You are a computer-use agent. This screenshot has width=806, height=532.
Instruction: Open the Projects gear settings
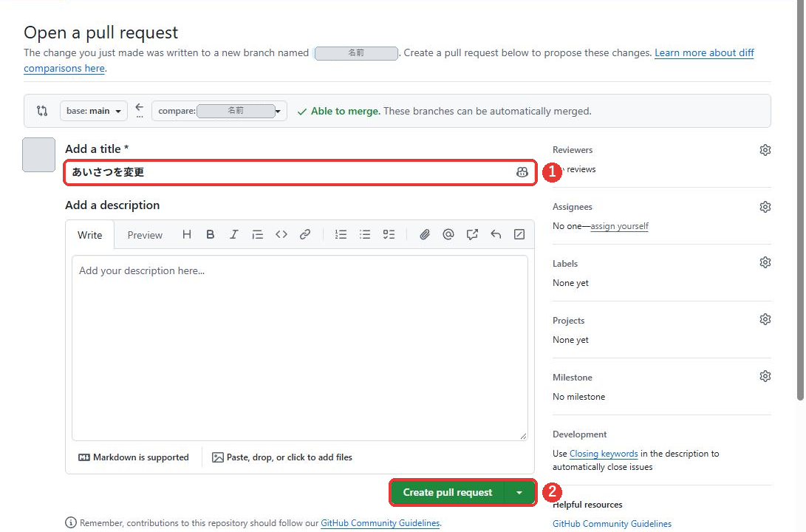click(765, 319)
